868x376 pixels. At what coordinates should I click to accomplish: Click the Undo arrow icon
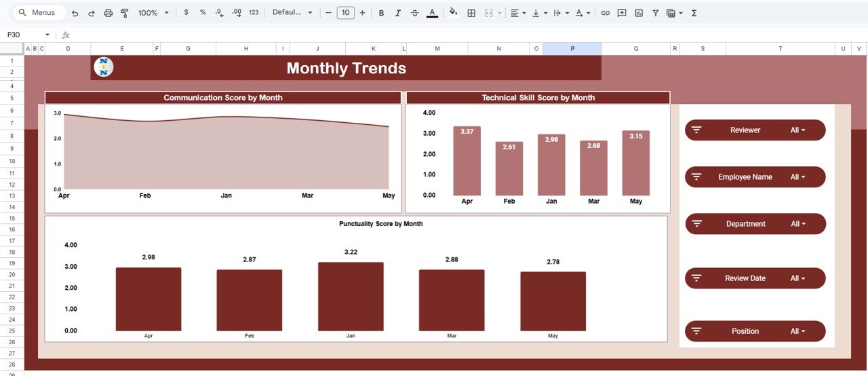coord(75,13)
